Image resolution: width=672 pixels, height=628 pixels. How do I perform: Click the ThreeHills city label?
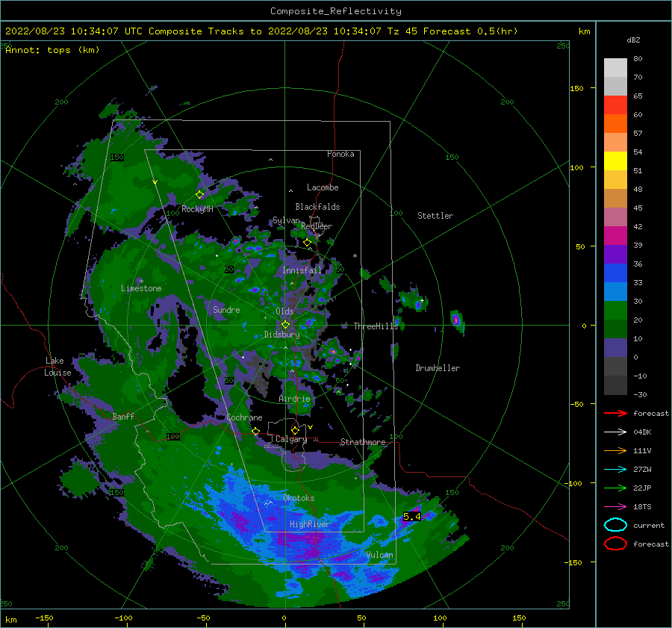376,326
